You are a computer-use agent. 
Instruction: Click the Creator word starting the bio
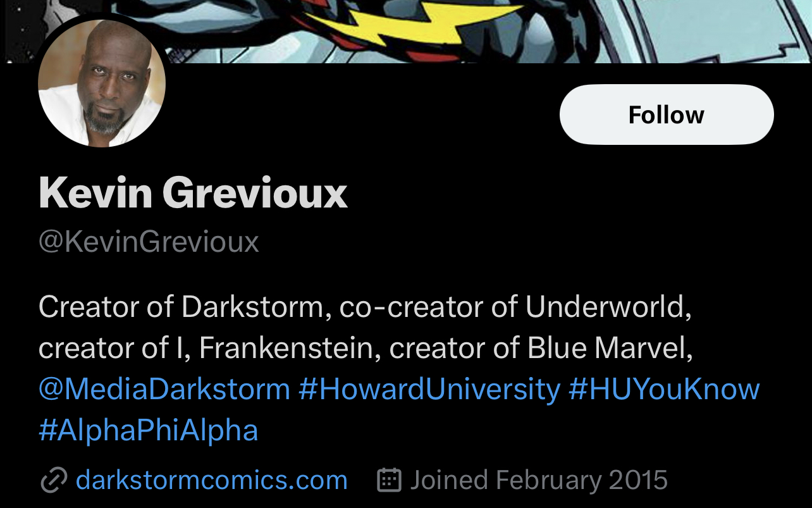point(88,307)
